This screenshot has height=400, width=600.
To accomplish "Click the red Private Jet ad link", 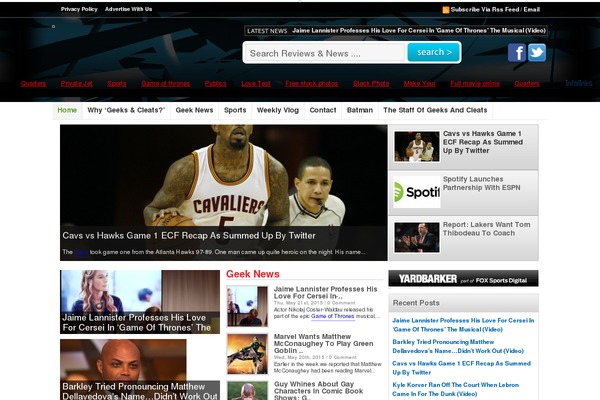I will [x=77, y=83].
